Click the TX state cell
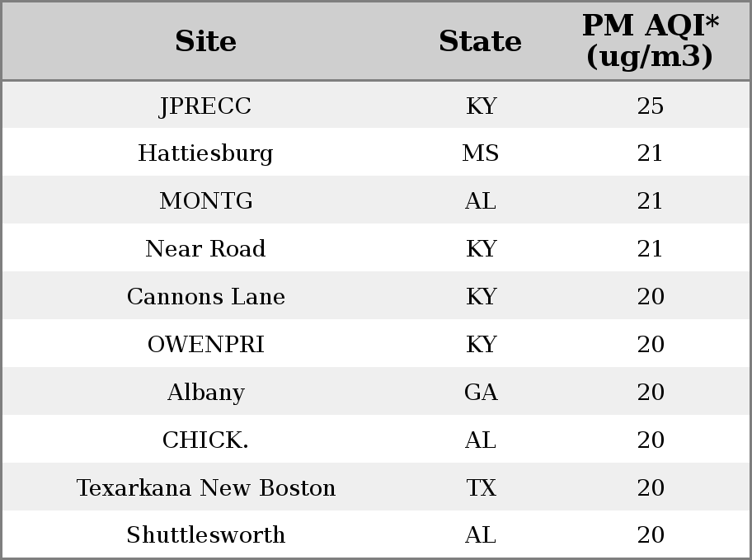Screen dimensions: 752x560 pyautogui.click(x=481, y=487)
